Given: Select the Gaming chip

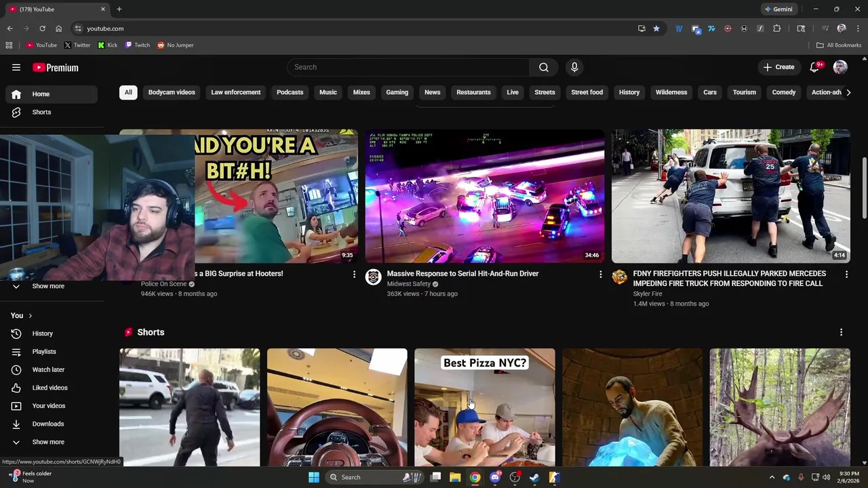Looking at the screenshot, I should coord(397,92).
